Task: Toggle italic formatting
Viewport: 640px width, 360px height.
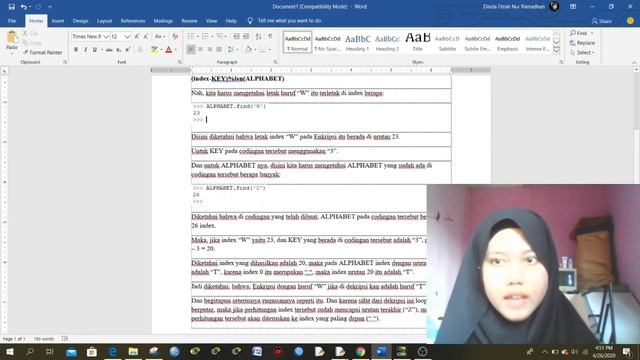Action: pos(85,49)
